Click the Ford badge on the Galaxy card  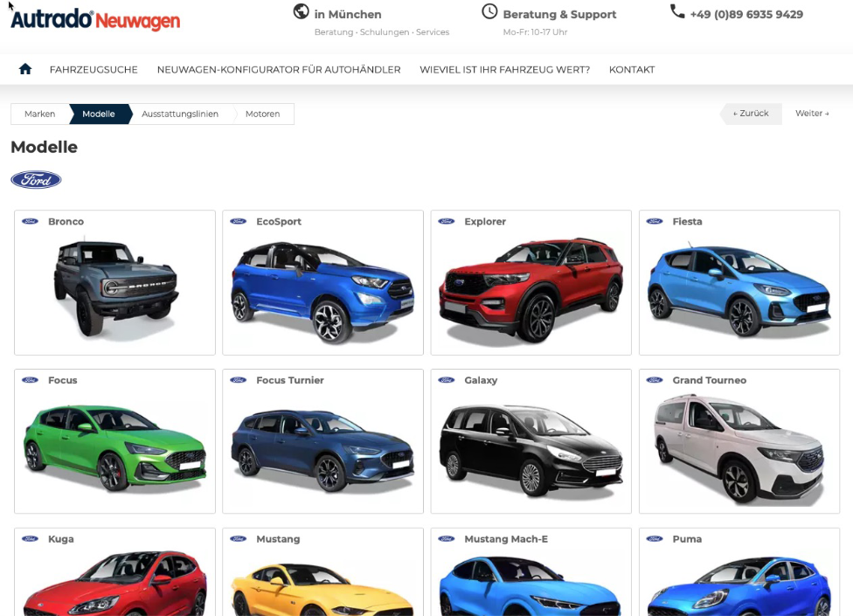446,380
